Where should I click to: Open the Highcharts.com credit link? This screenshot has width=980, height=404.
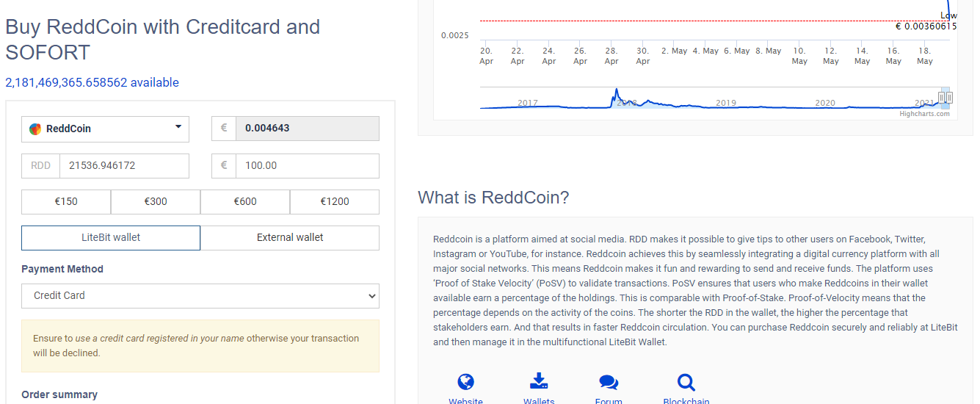pos(924,114)
